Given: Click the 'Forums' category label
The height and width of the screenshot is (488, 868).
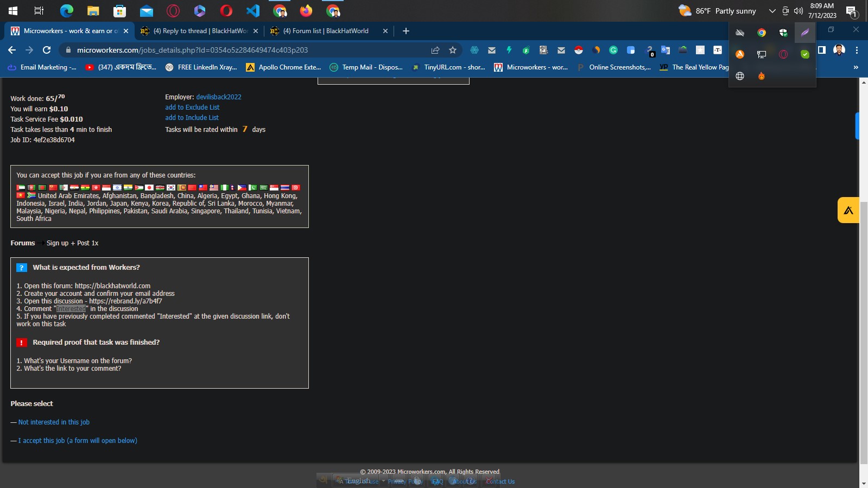Looking at the screenshot, I should [23, 243].
